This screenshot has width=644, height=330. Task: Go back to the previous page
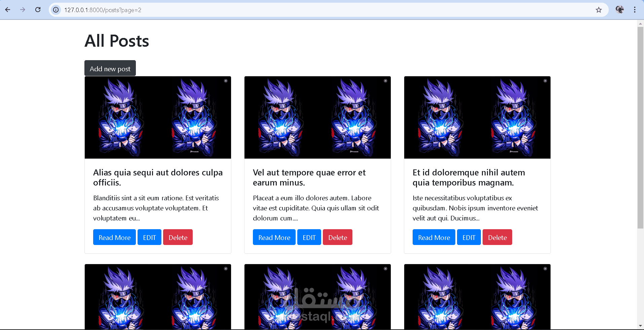coord(8,10)
